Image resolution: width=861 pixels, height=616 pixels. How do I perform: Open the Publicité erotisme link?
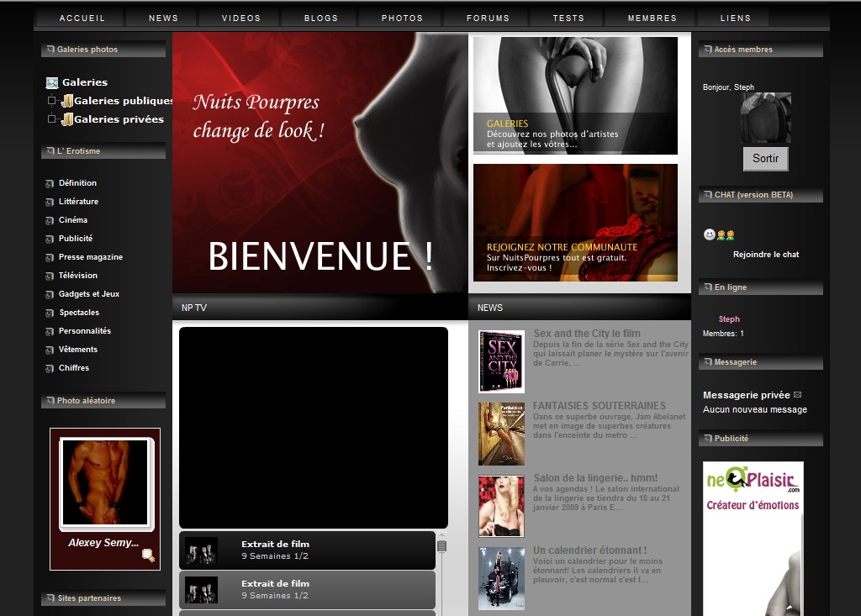[x=76, y=239]
